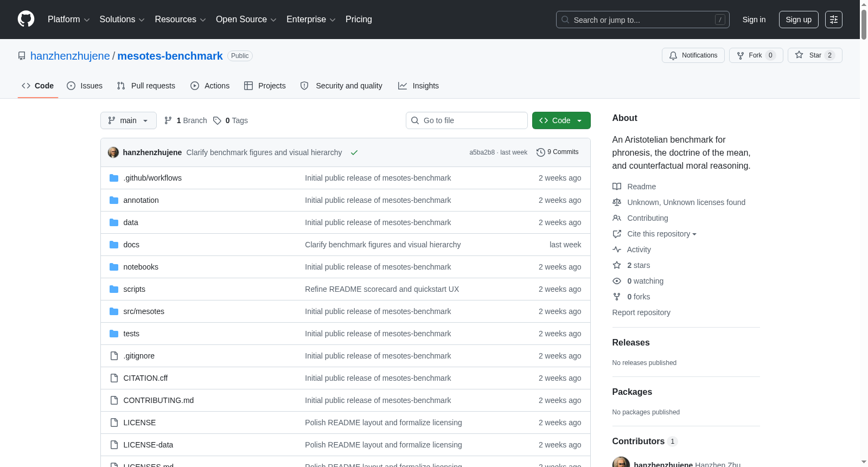Click the .github/workflows folder icon
The width and height of the screenshot is (868, 467).
click(114, 178)
